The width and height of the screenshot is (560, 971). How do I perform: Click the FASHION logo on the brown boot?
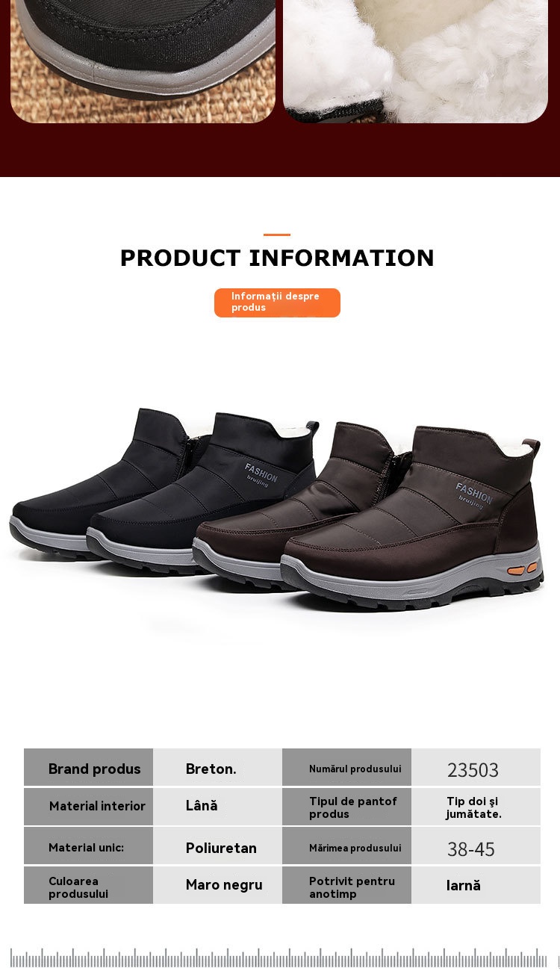tap(473, 494)
